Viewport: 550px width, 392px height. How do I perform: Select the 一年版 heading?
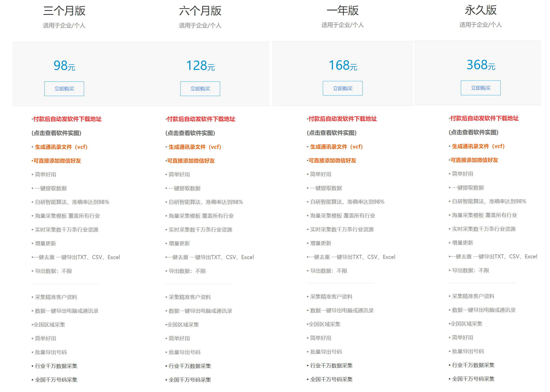(343, 11)
